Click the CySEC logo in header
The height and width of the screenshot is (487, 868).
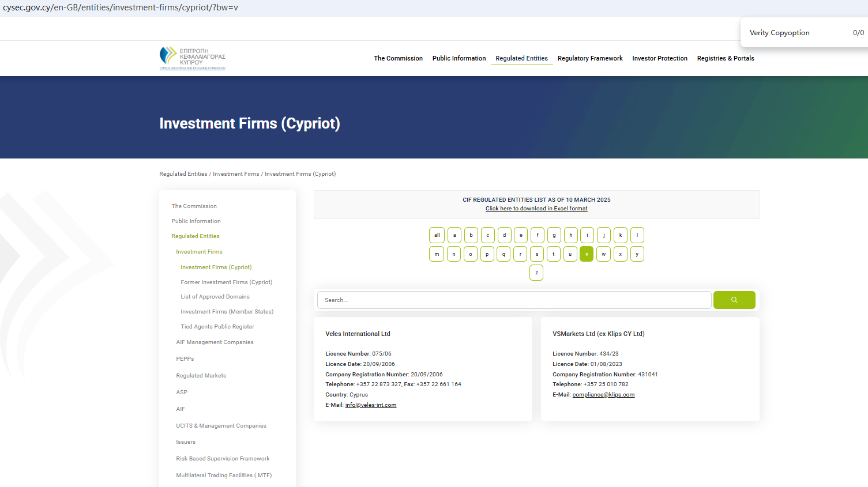pyautogui.click(x=192, y=58)
